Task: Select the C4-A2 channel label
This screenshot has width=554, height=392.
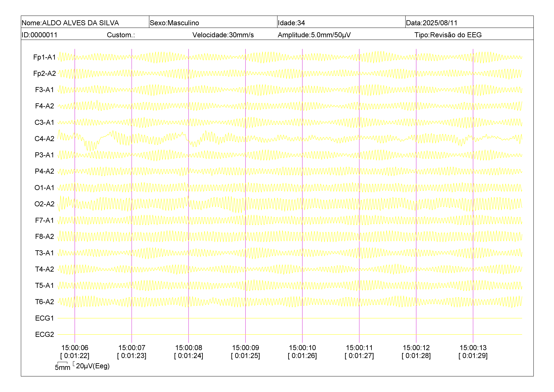Action: coord(44,139)
